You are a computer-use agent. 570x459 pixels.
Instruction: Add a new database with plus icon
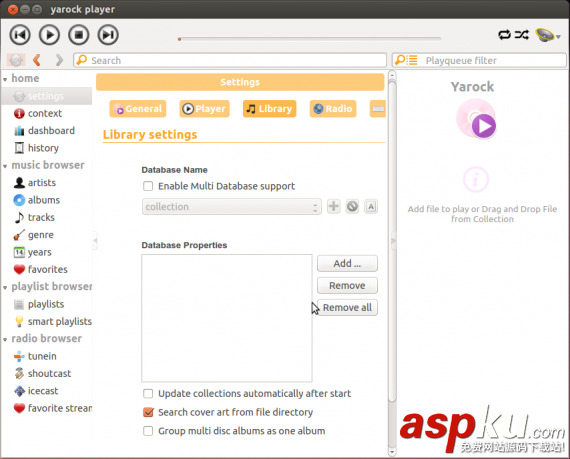coord(333,206)
